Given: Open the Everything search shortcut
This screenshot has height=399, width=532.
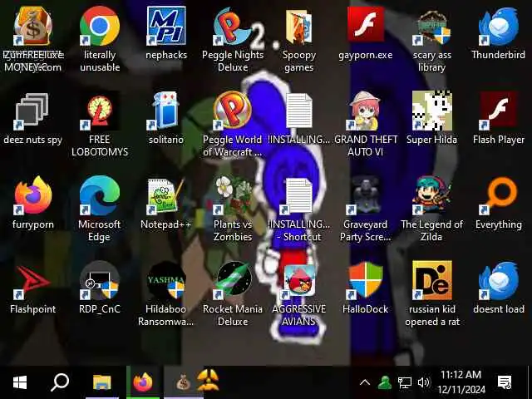Looking at the screenshot, I should (499, 196).
